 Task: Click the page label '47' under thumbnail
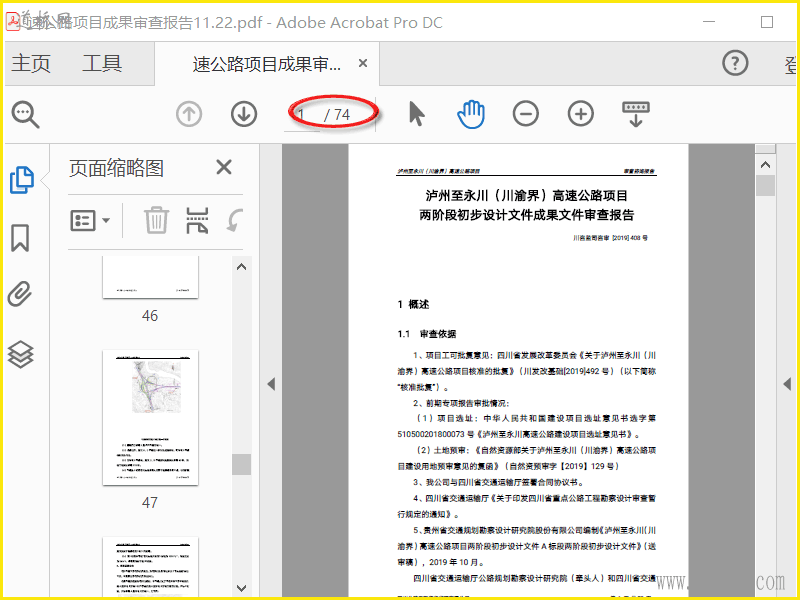point(149,503)
